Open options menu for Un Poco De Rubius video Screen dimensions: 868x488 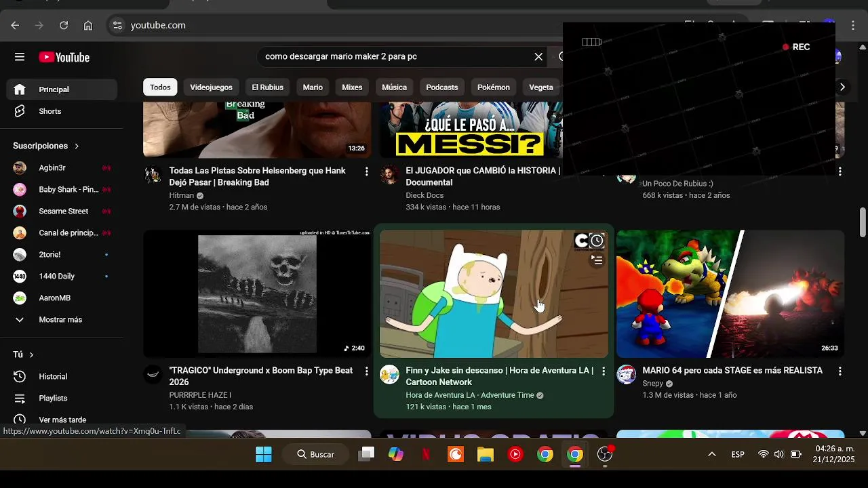[840, 171]
